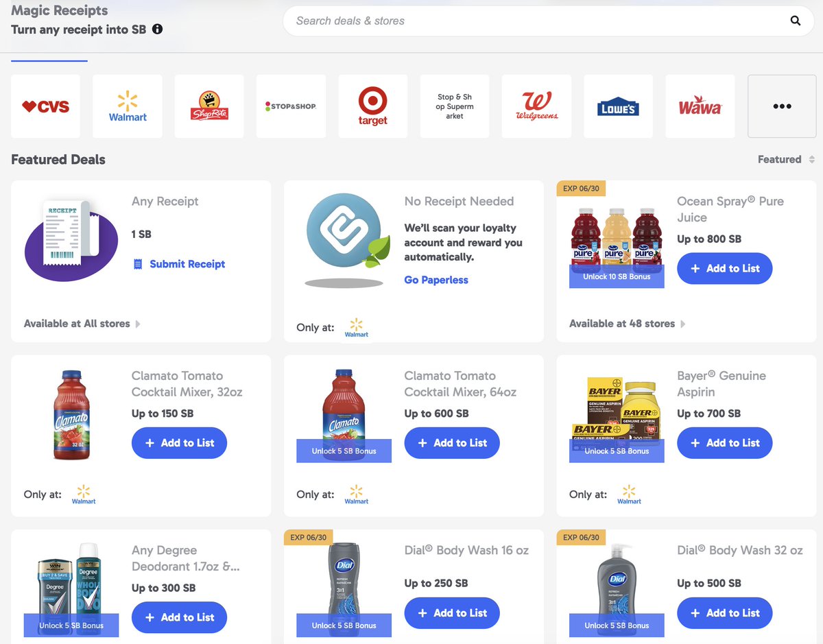
Task: Select the Walgreens store logo
Action: point(536,106)
